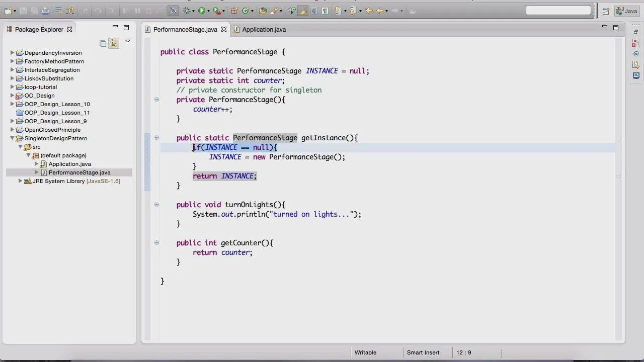This screenshot has width=644, height=362.
Task: Toggle Mark Occurrences highlighter icon
Action: pos(303,11)
